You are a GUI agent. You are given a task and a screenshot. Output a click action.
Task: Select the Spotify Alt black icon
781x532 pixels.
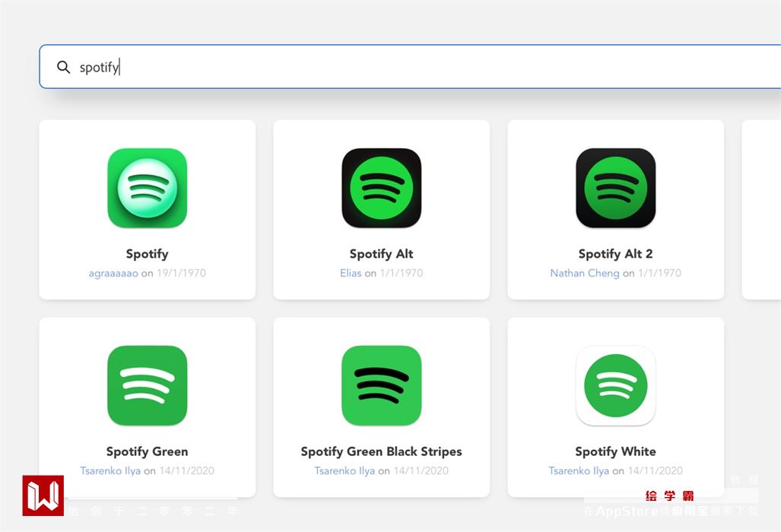[x=381, y=188]
